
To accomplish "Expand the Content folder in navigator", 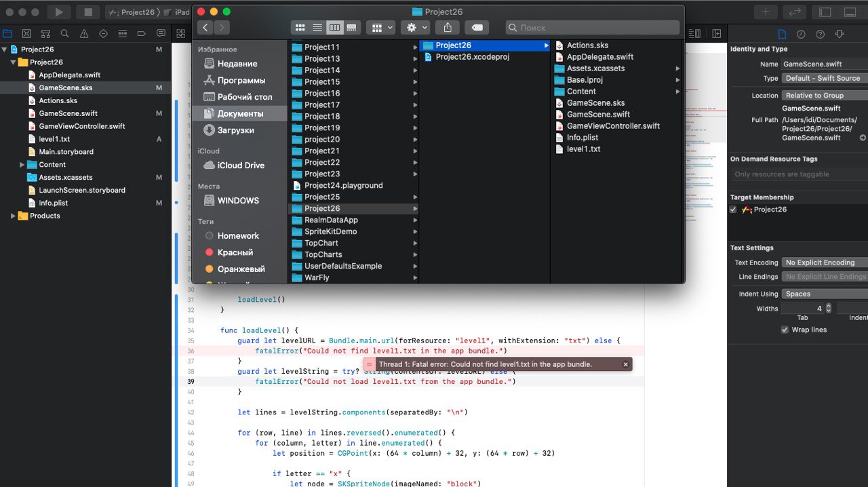I will pyautogui.click(x=22, y=165).
